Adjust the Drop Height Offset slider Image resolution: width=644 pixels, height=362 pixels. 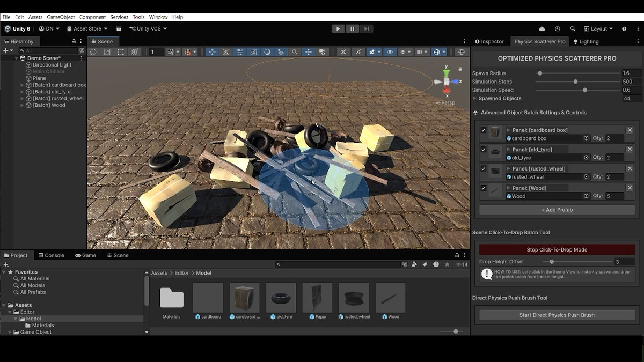click(x=577, y=262)
